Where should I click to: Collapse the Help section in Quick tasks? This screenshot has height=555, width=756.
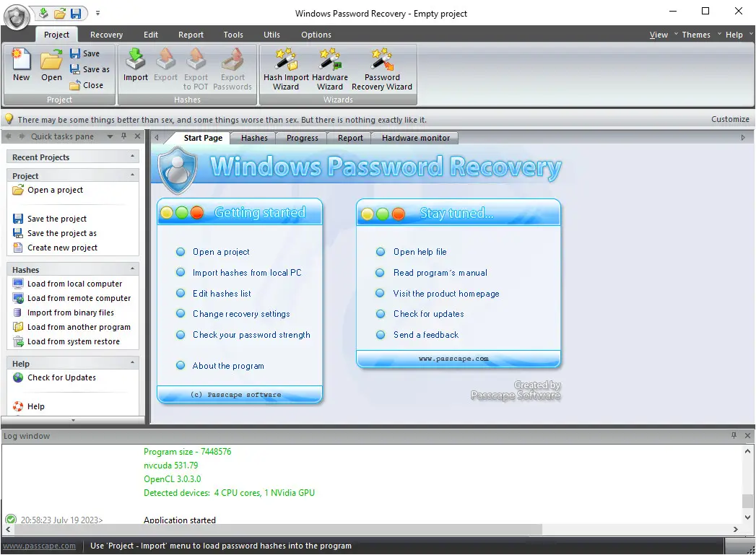pyautogui.click(x=133, y=363)
